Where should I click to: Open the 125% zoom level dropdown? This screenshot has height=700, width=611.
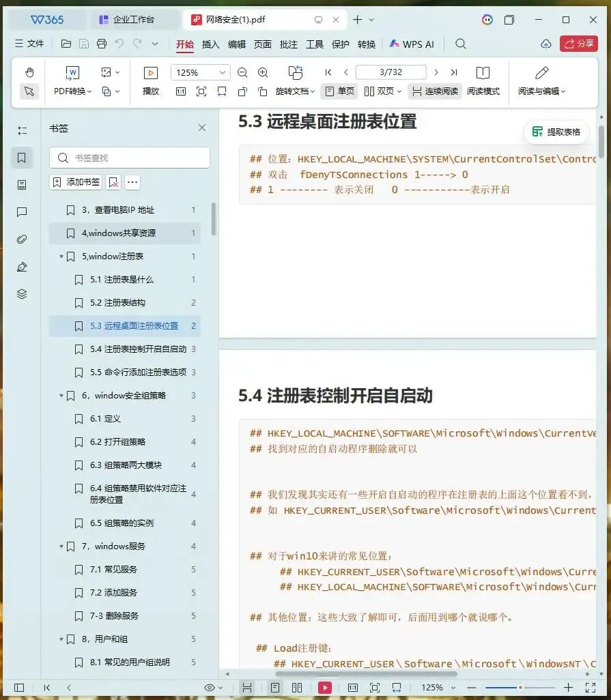pyautogui.click(x=201, y=72)
